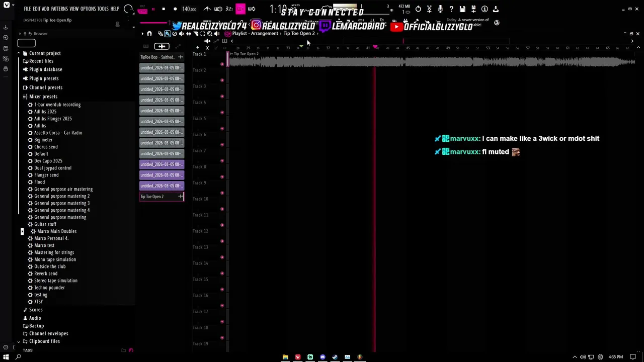644x362 pixels.
Task: Mute Track 5 with its pink dot
Action: point(222,129)
